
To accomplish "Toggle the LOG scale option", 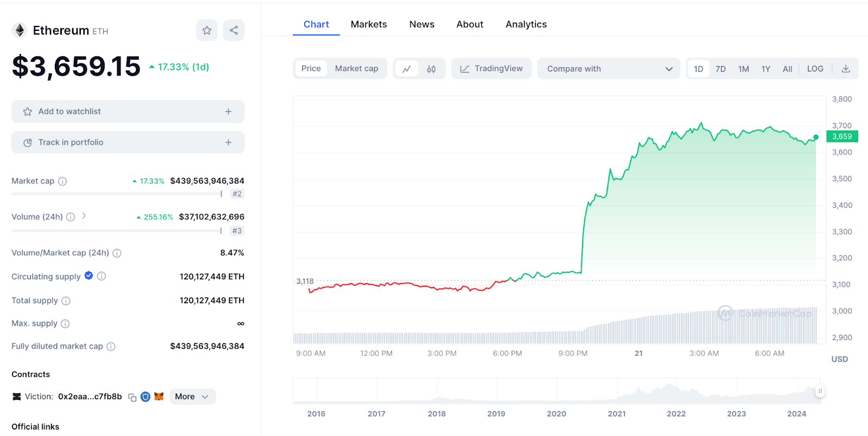I will pos(815,69).
